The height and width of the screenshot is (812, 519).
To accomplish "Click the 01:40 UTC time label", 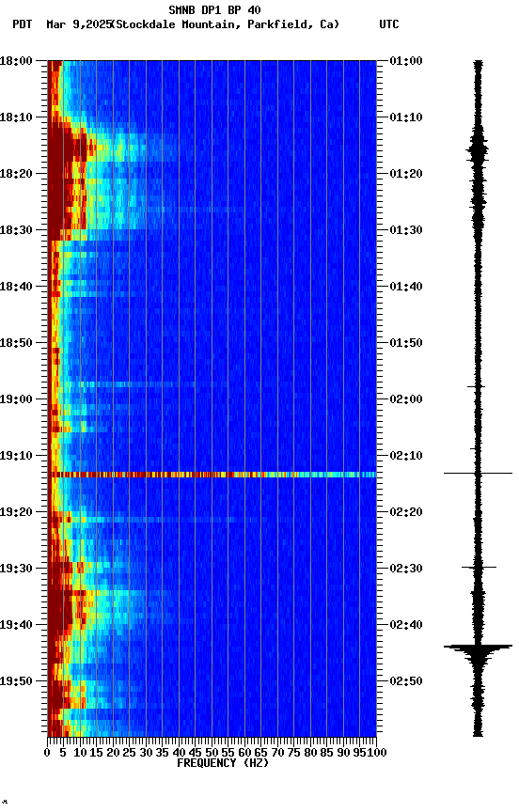I will [406, 287].
